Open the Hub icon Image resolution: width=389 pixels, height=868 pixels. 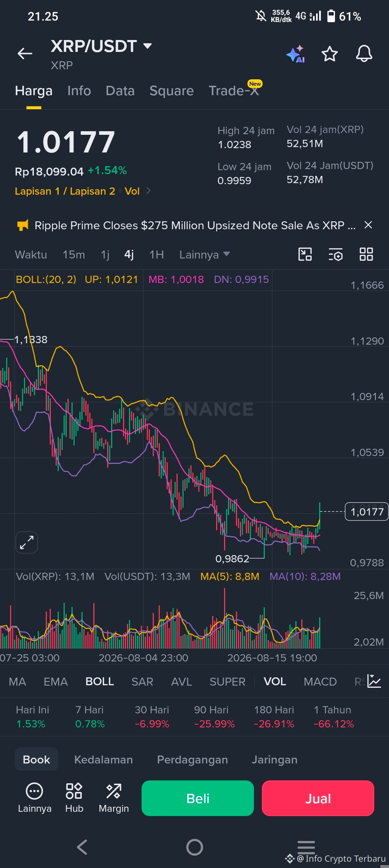(74, 798)
